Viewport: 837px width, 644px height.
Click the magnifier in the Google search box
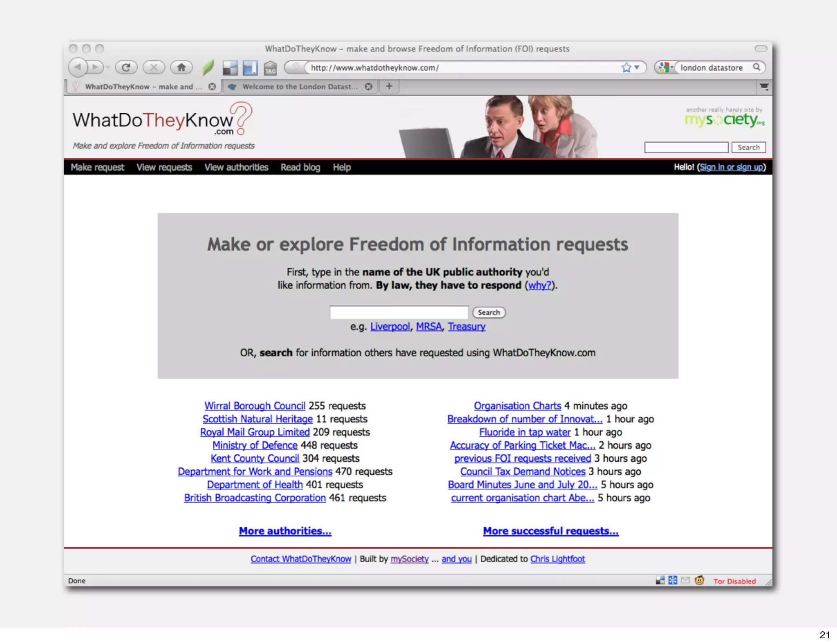(x=756, y=67)
